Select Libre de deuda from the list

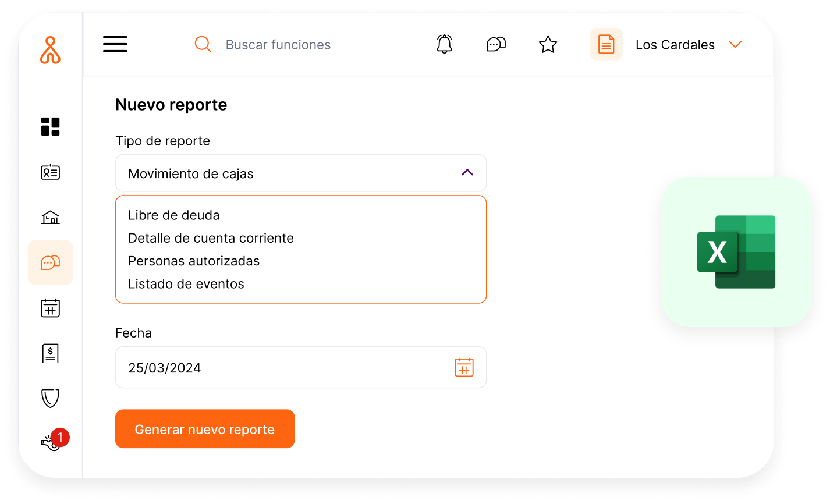tap(173, 215)
